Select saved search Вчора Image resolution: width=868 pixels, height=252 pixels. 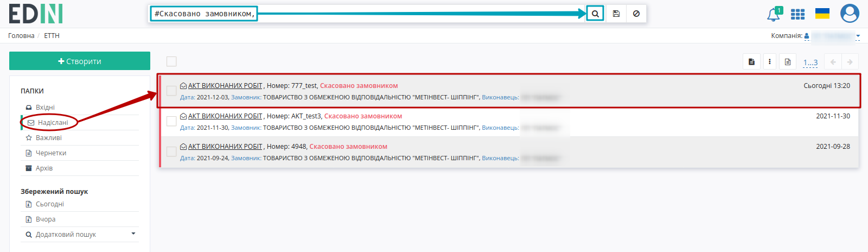(46, 219)
